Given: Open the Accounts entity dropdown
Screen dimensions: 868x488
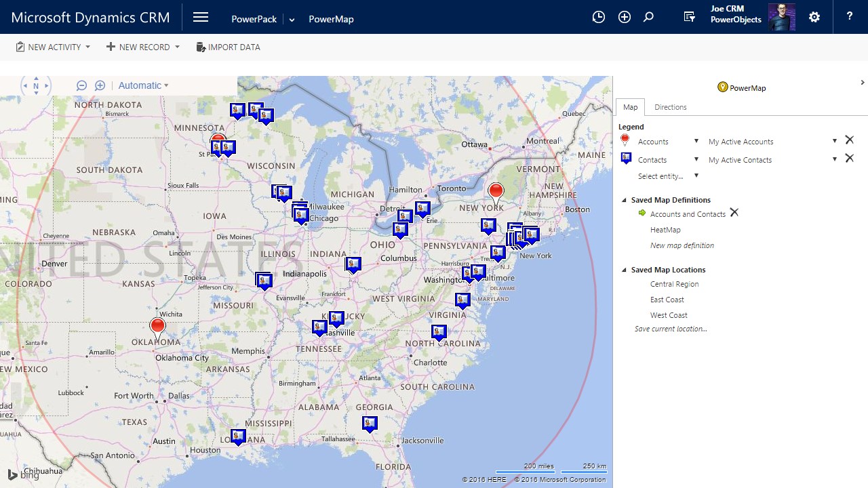Looking at the screenshot, I should click(x=696, y=142).
